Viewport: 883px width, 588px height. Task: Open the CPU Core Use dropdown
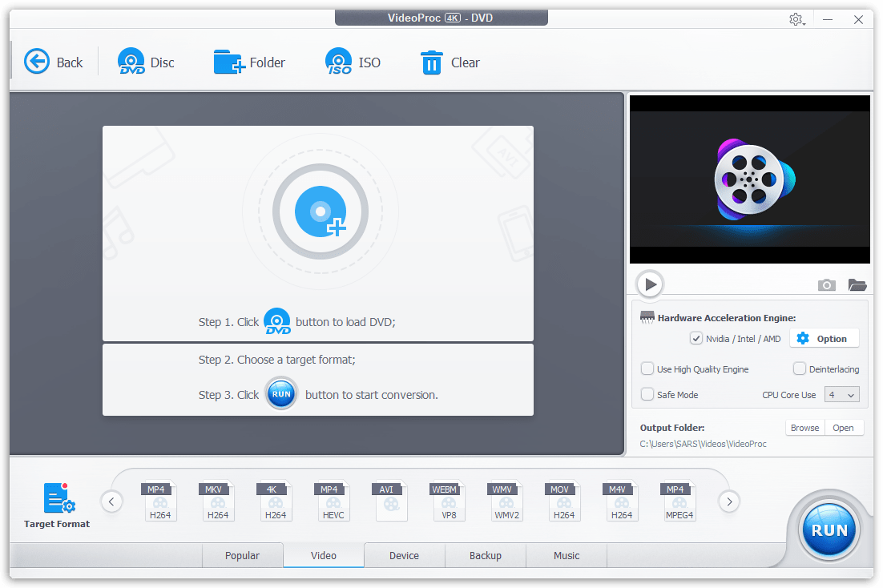[841, 395]
